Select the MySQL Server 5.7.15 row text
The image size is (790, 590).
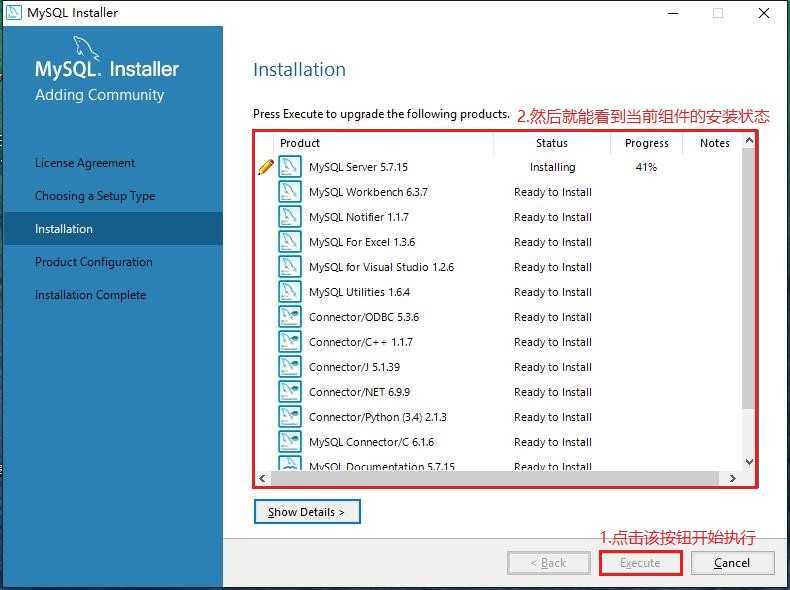tap(358, 167)
